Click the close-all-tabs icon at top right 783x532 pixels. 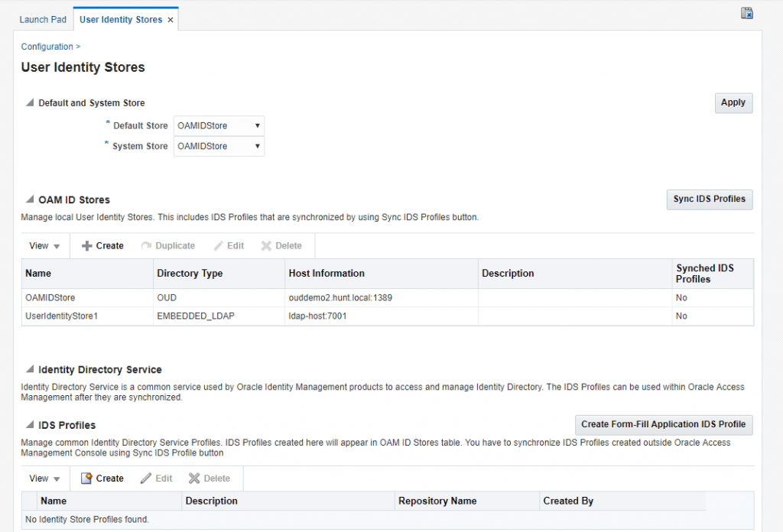pyautogui.click(x=747, y=13)
